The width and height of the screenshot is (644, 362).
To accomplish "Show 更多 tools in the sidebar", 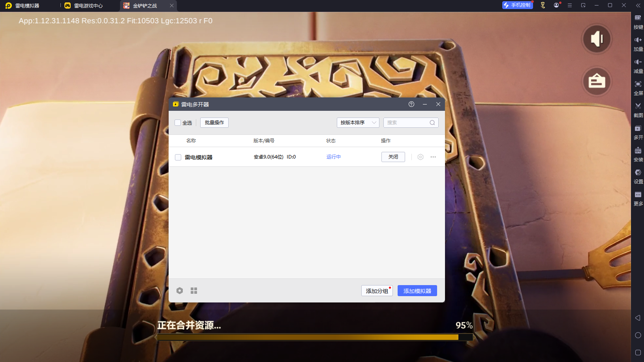I will (x=638, y=198).
